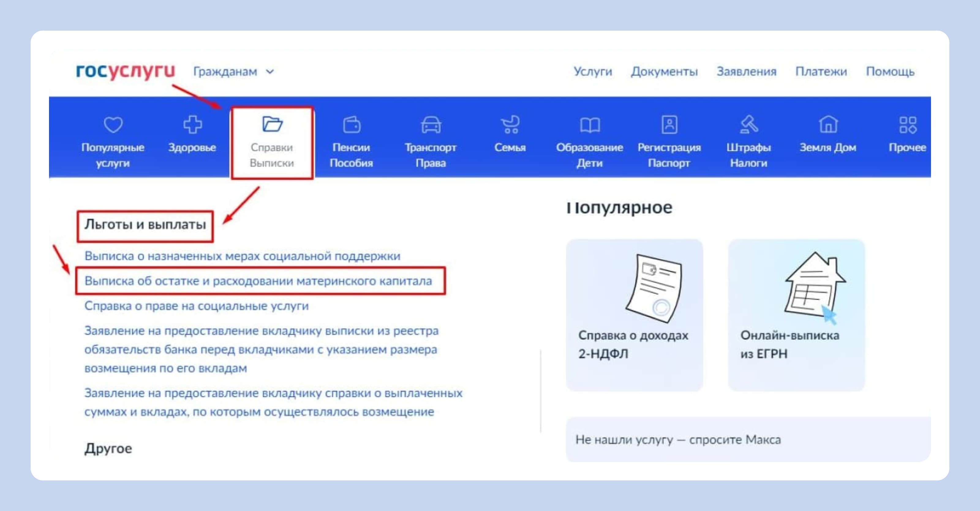This screenshot has width=980, height=511.
Task: Click the house icon for Земля Дом
Action: 828,125
